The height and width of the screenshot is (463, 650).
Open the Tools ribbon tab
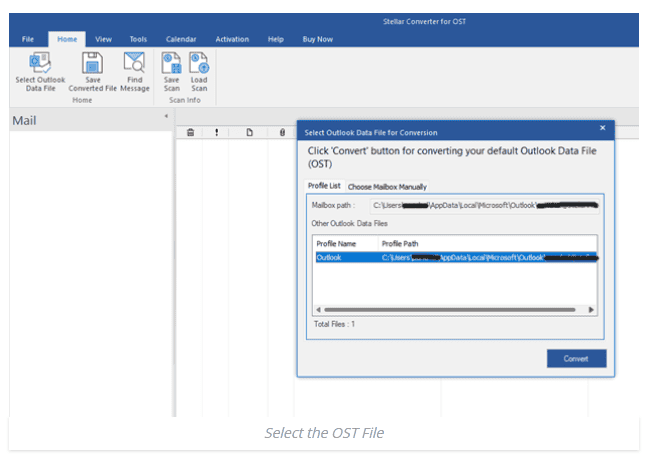(138, 39)
